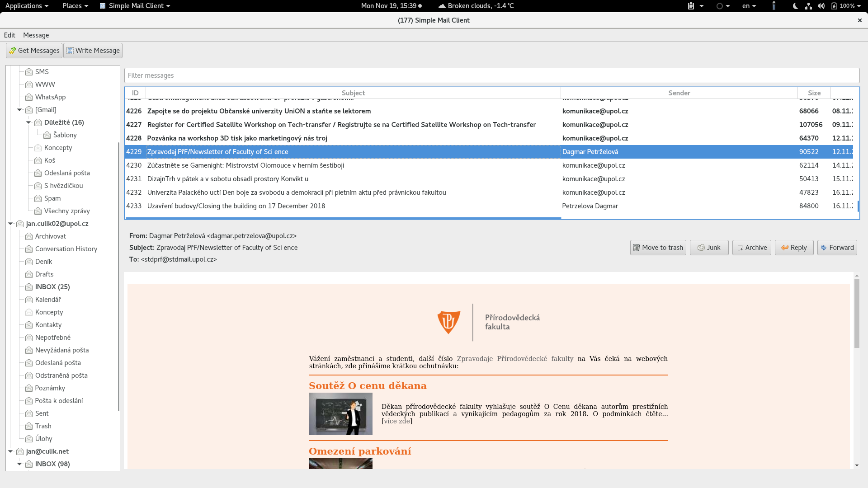Click the Get Messages icon button
The height and width of the screenshot is (488, 868).
pos(34,51)
